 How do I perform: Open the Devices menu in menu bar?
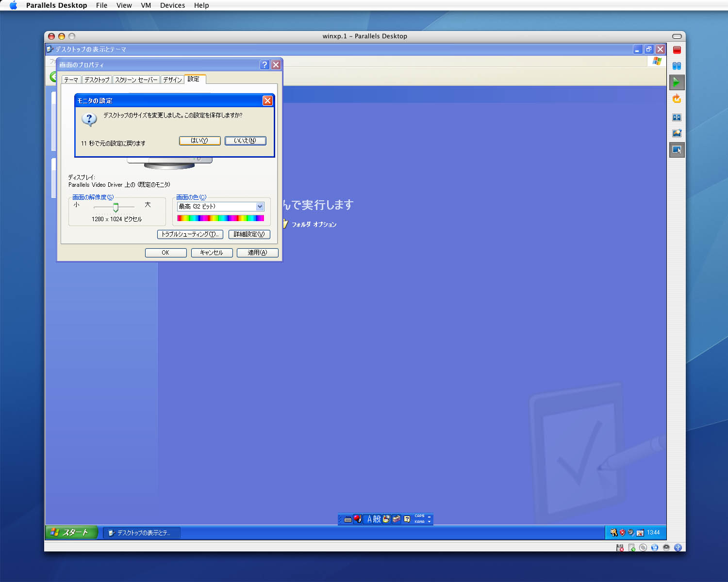pyautogui.click(x=172, y=5)
